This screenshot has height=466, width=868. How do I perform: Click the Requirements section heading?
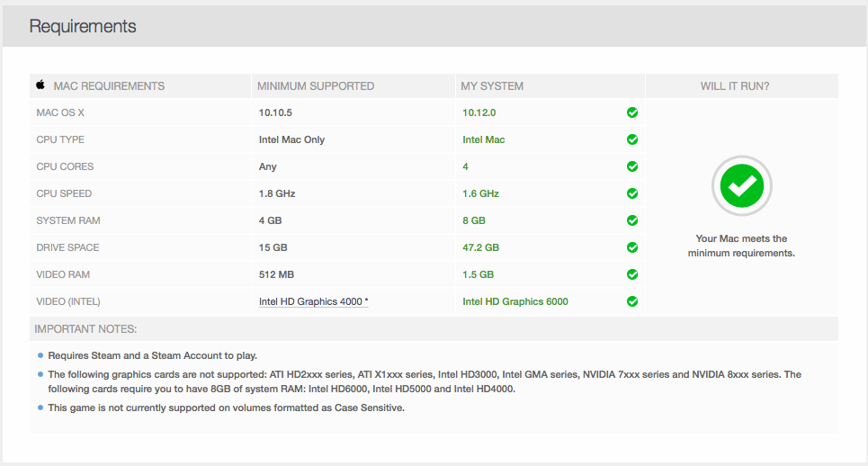point(83,26)
